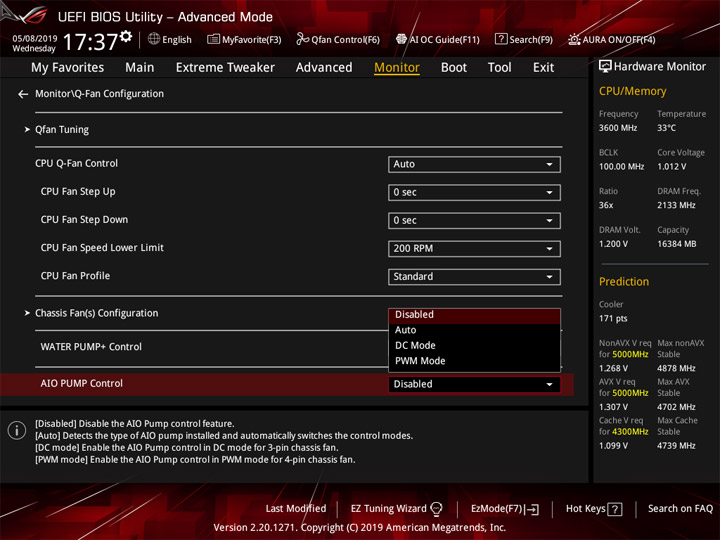
Task: Click the Hardware Monitor screen icon
Action: pyautogui.click(x=605, y=67)
